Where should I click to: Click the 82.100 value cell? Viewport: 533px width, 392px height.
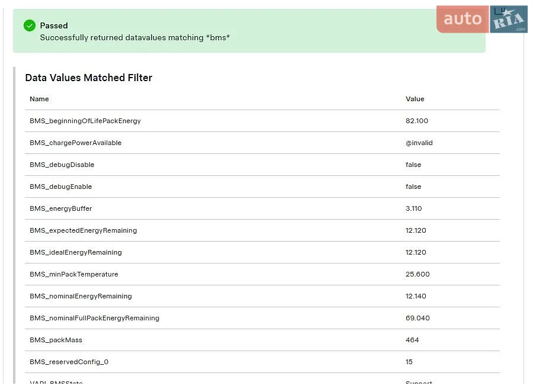tap(417, 121)
